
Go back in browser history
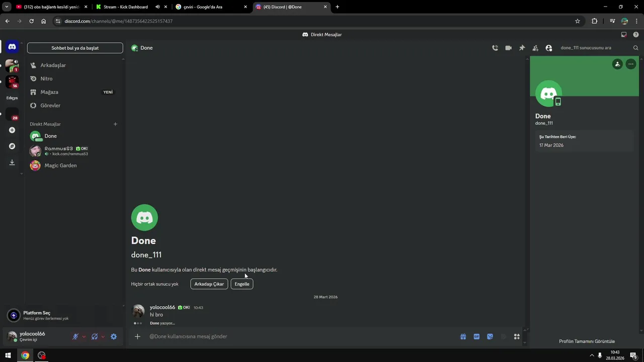point(7,21)
